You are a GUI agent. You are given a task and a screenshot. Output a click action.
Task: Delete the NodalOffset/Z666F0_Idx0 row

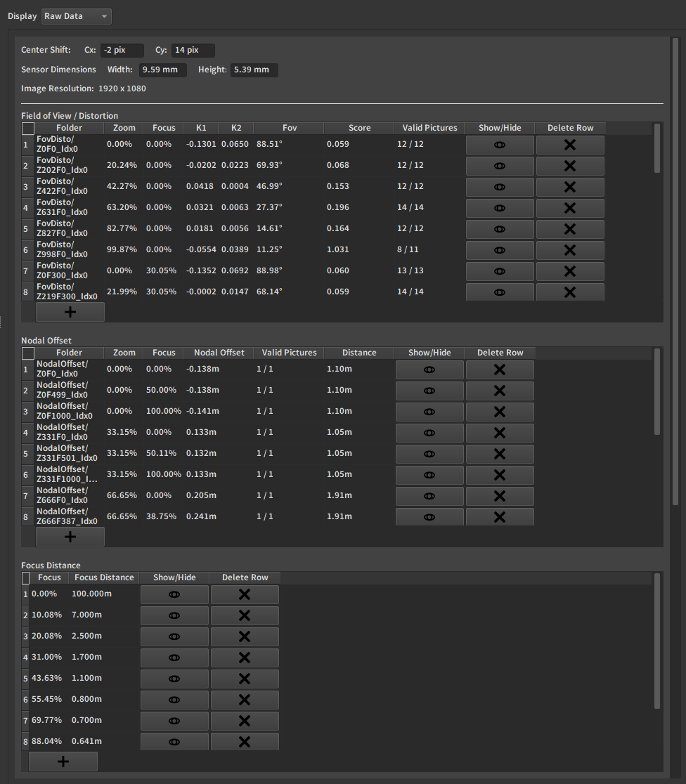tap(500, 496)
